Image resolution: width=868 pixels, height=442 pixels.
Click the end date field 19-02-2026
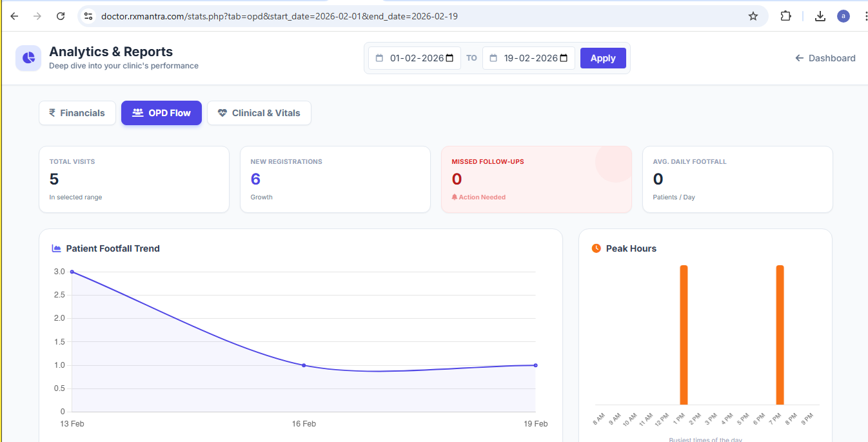tap(530, 58)
